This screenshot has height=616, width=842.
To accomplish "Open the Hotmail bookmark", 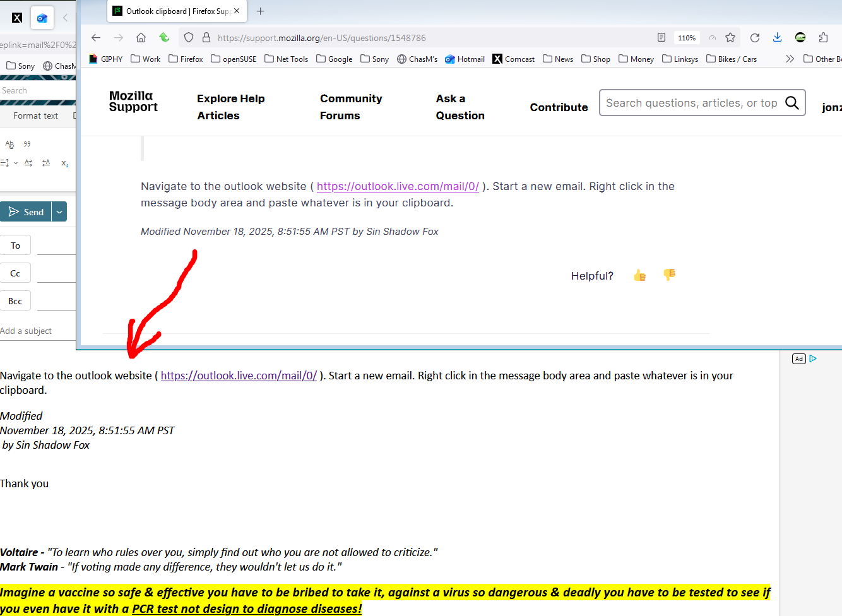I will [x=465, y=59].
